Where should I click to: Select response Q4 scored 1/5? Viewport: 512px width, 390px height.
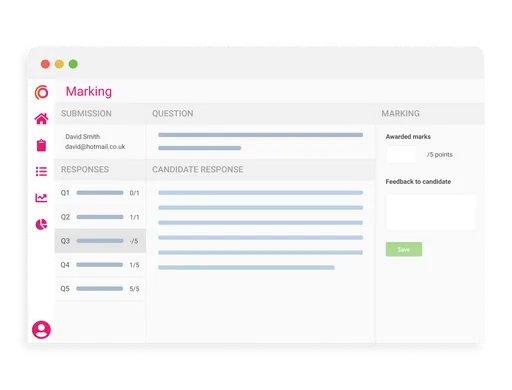pos(100,265)
